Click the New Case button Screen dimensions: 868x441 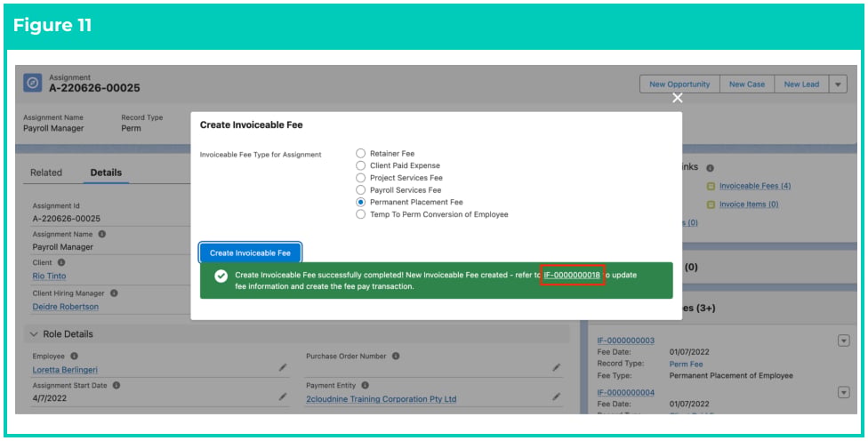[747, 84]
